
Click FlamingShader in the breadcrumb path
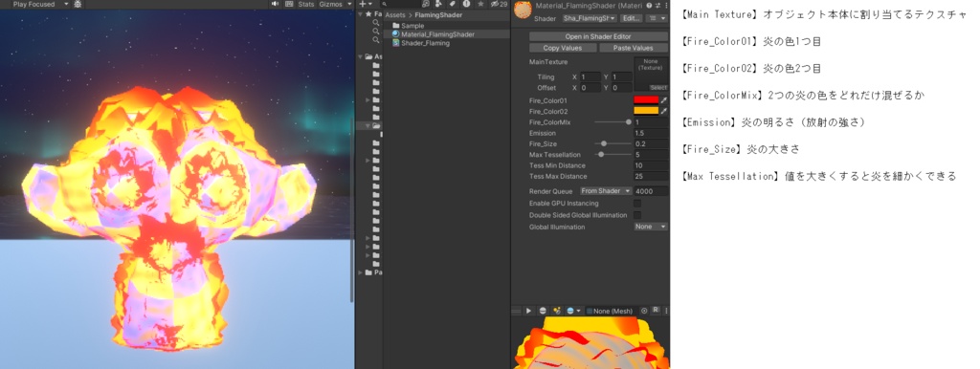438,14
